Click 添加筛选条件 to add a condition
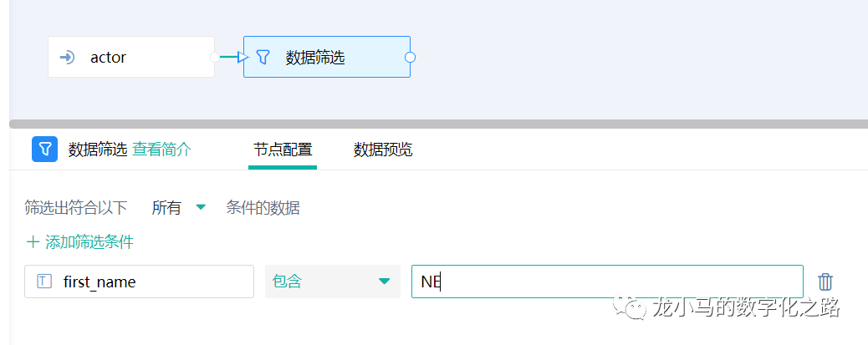Viewport: 868px width, 345px height. tap(89, 242)
